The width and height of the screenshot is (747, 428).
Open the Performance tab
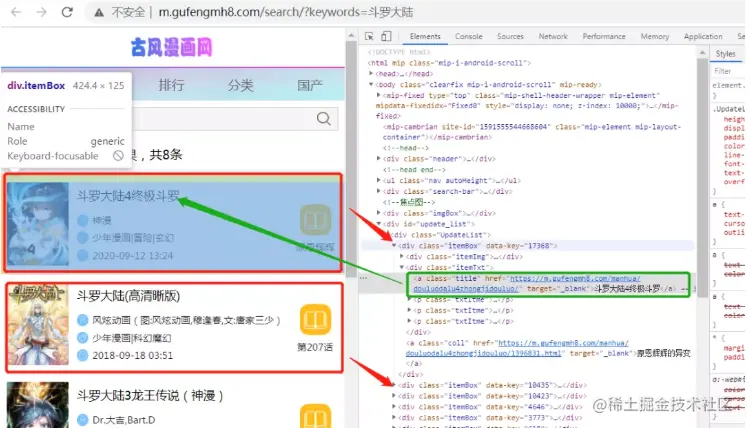(x=604, y=36)
